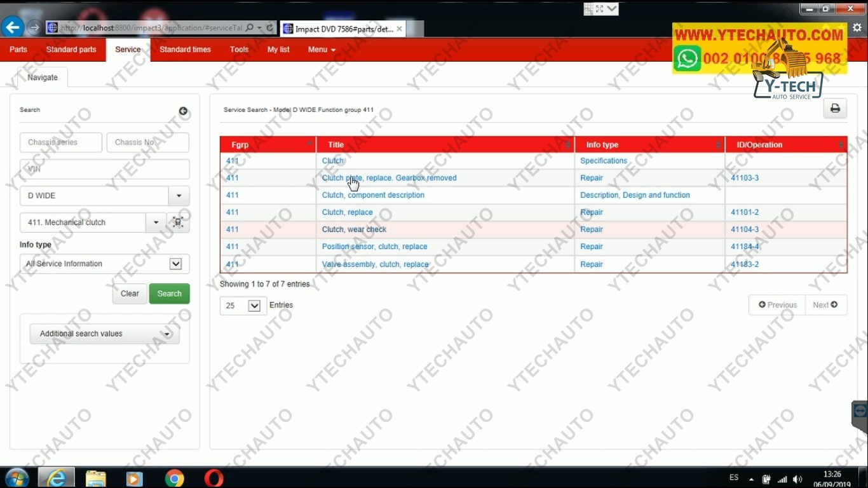Open the File Explorer taskbar icon
The image size is (868, 488).
[95, 478]
